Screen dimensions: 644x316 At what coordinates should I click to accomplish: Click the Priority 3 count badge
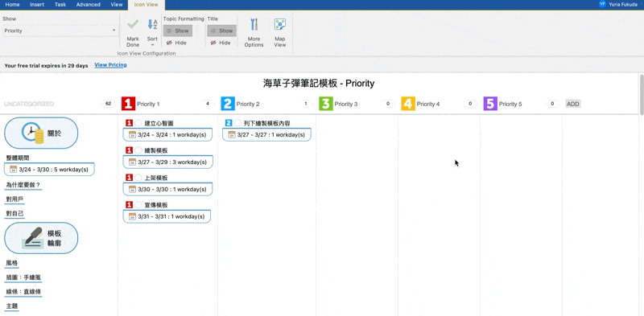point(388,104)
